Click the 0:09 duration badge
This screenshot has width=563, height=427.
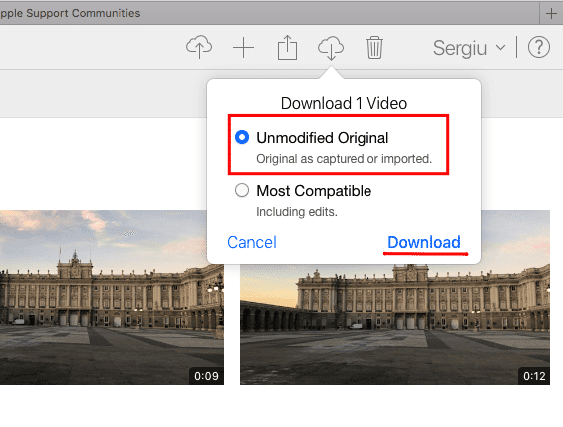[206, 376]
